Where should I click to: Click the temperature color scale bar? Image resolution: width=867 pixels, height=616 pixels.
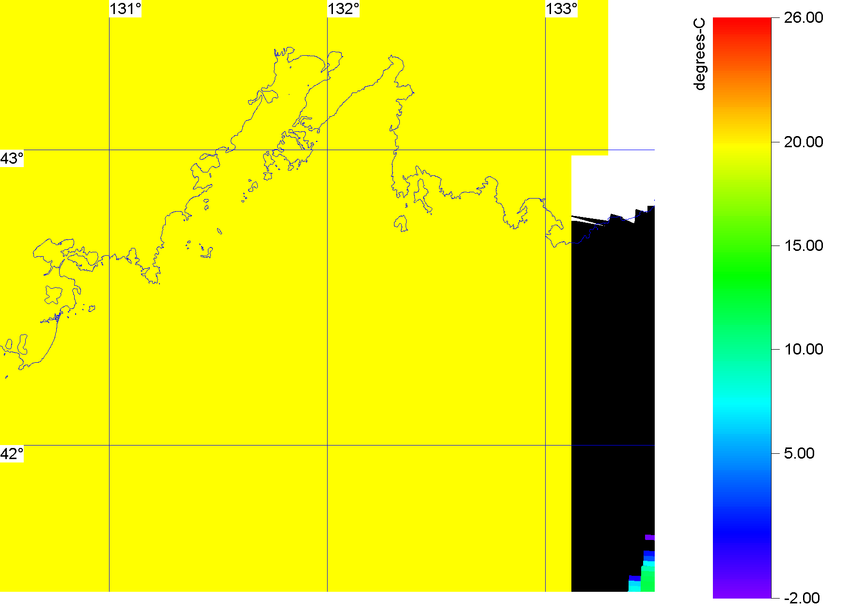click(742, 308)
